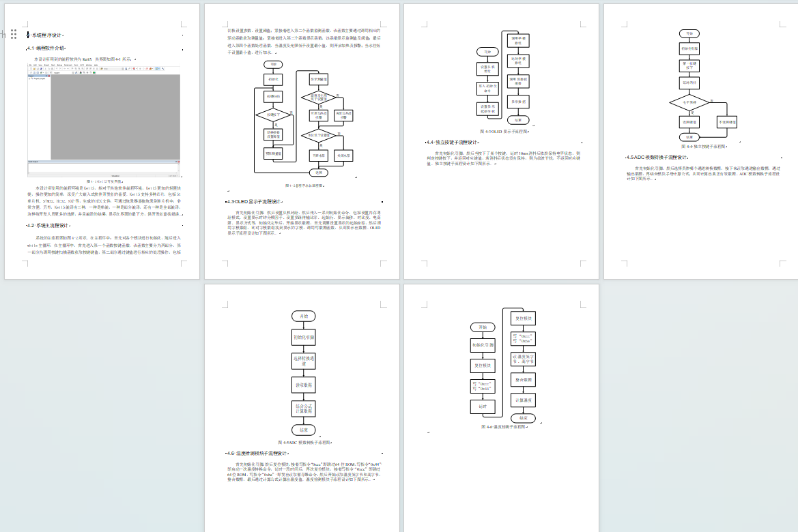The width and height of the screenshot is (798, 532).
Task: Click '结束' terminator in ADC flowchart
Action: (304, 430)
